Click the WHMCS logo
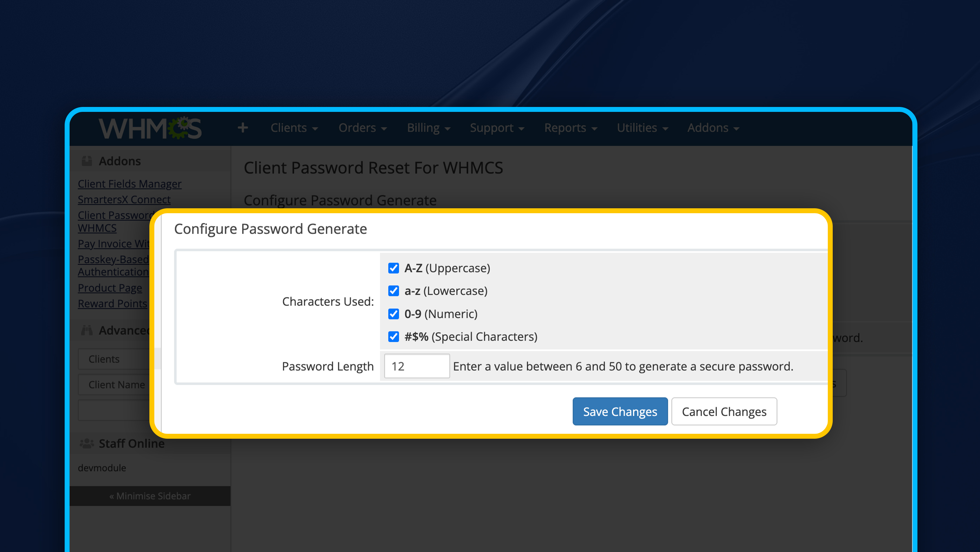The height and width of the screenshot is (552, 980). tap(150, 128)
